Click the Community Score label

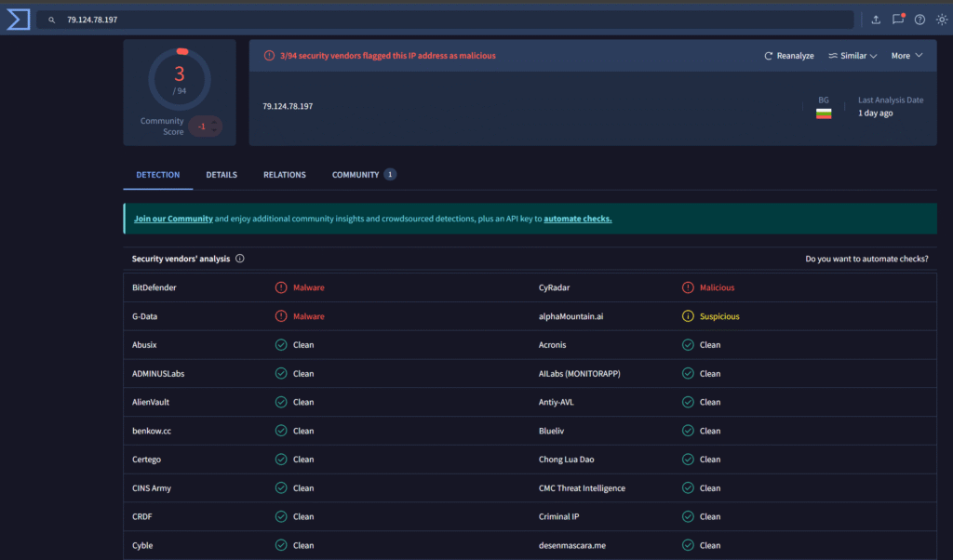tap(162, 127)
